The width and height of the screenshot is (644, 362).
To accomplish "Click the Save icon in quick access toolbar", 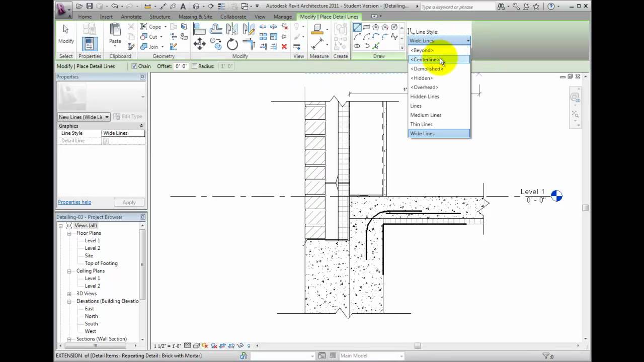I will click(x=90, y=7).
